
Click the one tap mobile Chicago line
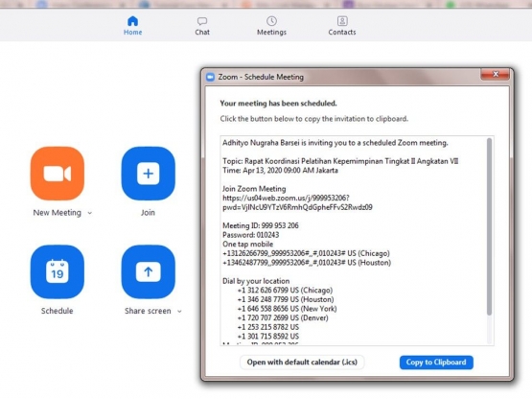coord(306,253)
